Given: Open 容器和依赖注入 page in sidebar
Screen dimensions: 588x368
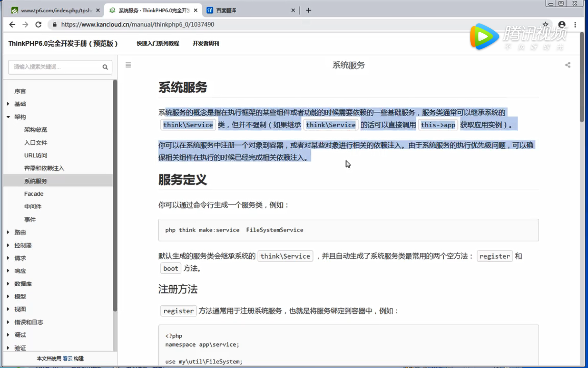Looking at the screenshot, I should pos(44,168).
